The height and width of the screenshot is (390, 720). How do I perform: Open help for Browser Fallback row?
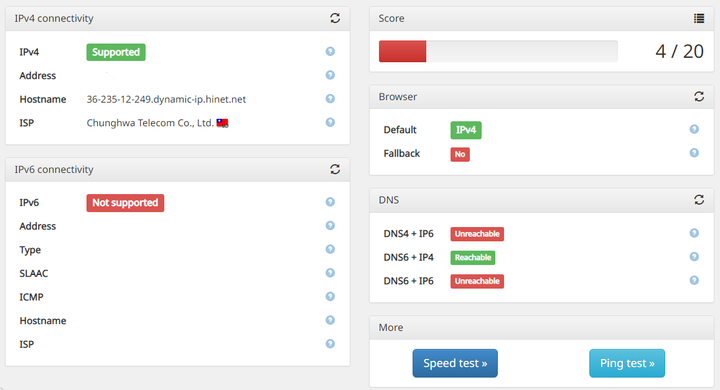[x=694, y=153]
